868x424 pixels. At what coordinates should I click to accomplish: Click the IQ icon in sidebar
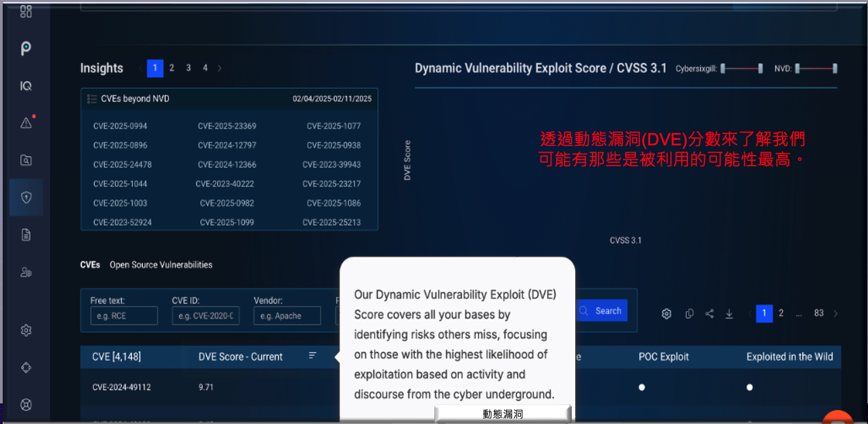coord(26,86)
